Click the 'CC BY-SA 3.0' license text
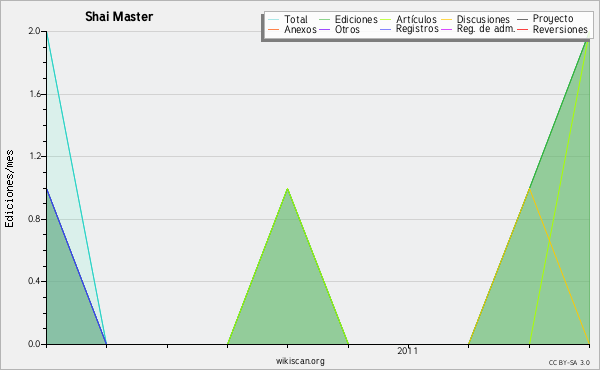Image resolution: width=600 pixels, height=370 pixels. coord(569,363)
